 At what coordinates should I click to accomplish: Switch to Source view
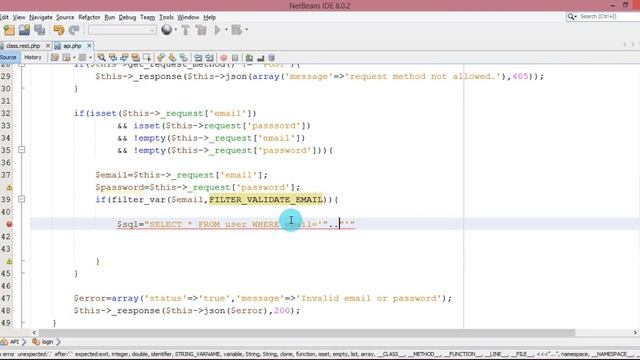8,58
